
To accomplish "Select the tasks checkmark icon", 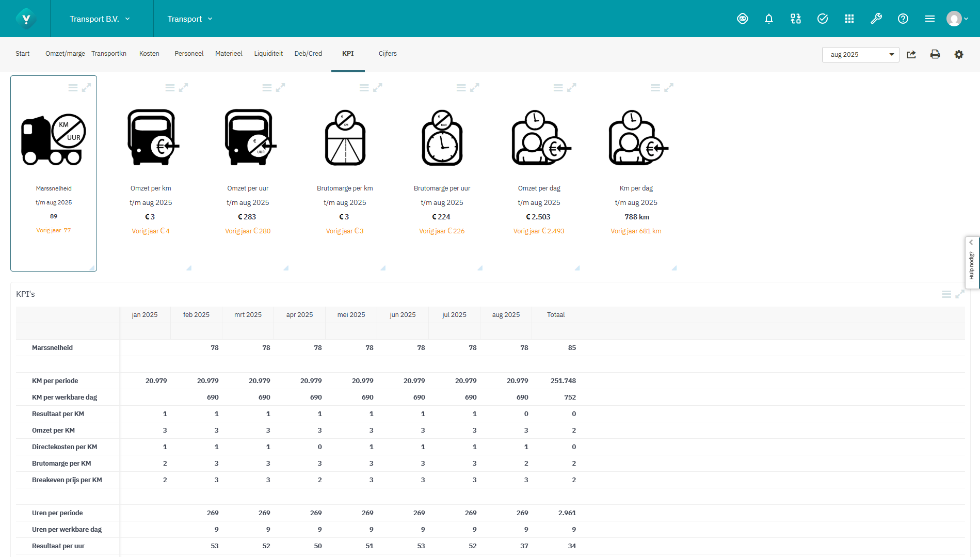I will pyautogui.click(x=822, y=19).
